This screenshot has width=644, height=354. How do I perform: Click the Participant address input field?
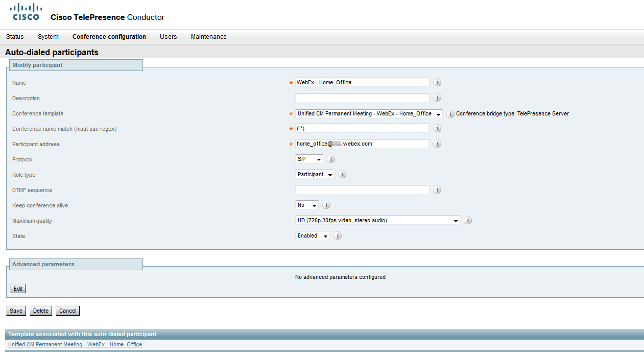tap(362, 144)
